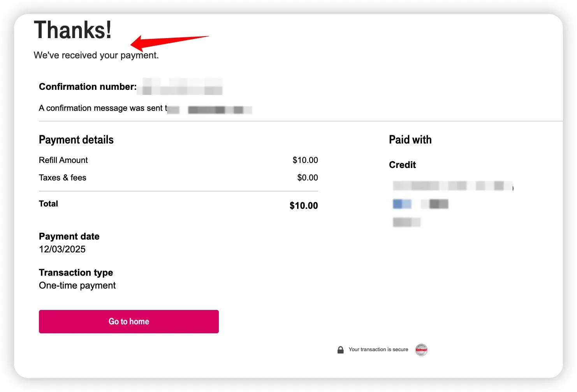
Task: Click the Confirmation number label
Action: pos(88,87)
